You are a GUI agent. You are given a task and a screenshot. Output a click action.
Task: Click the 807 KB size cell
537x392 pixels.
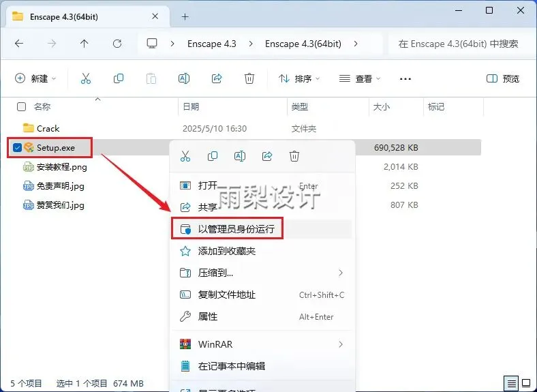(404, 205)
